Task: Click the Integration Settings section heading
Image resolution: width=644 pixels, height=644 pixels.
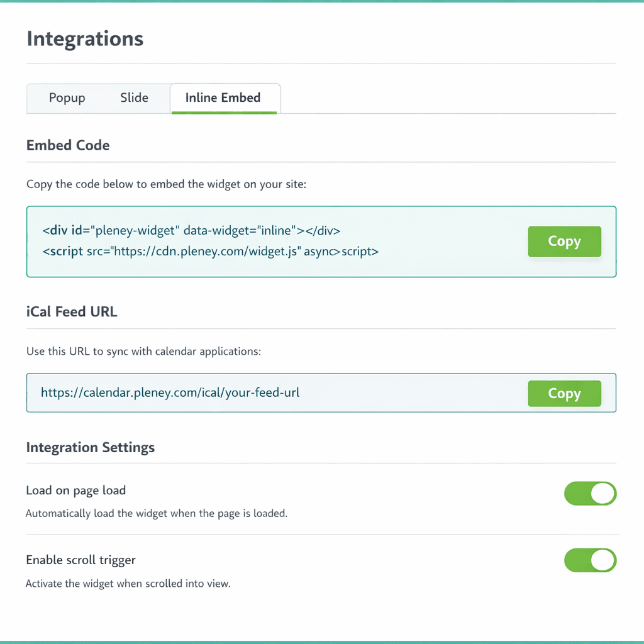Action: pos(91,448)
